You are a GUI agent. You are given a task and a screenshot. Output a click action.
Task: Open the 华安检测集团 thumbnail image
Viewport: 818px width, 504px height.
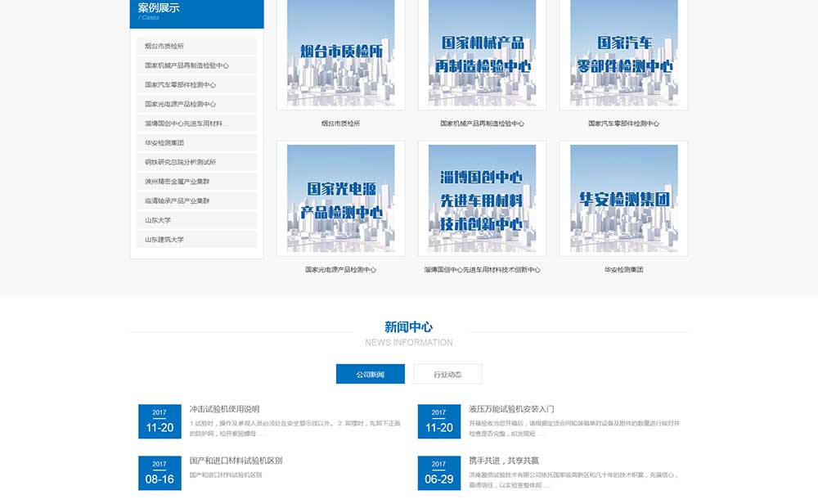click(x=623, y=199)
